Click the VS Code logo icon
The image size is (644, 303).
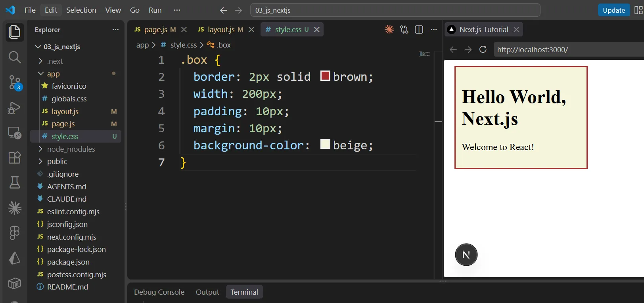10,10
